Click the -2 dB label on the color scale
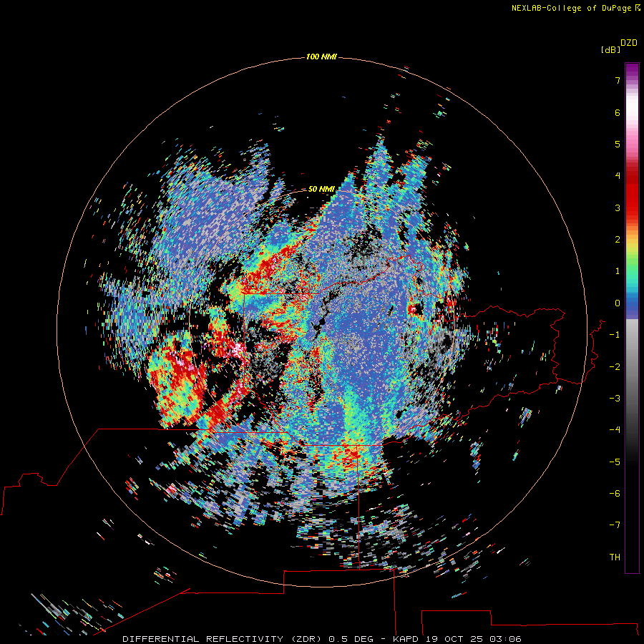 tap(615, 367)
